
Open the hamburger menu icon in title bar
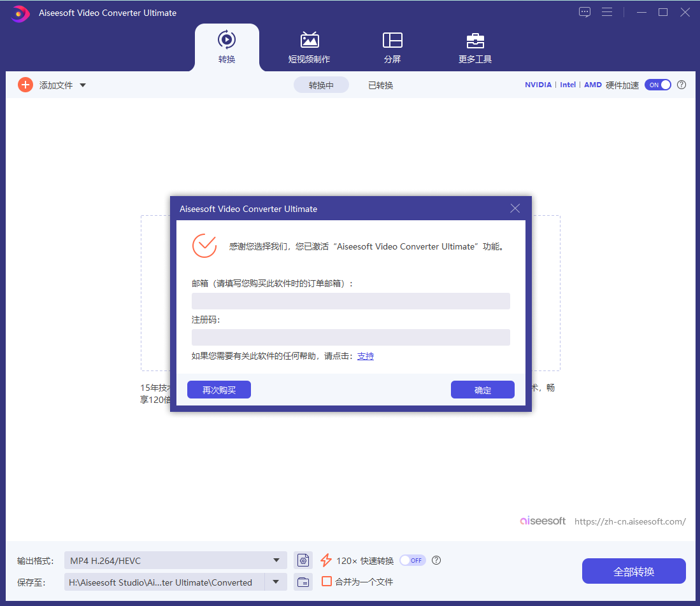[x=607, y=12]
